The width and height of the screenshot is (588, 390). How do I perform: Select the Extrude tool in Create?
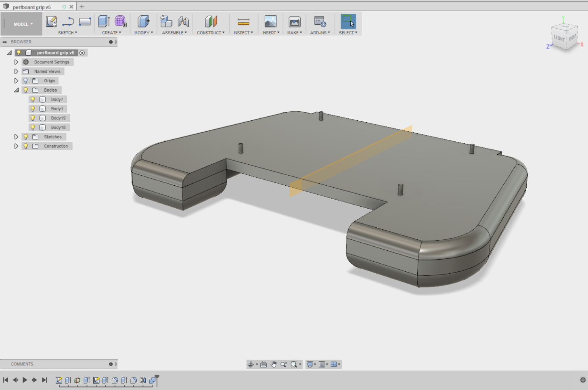(104, 21)
